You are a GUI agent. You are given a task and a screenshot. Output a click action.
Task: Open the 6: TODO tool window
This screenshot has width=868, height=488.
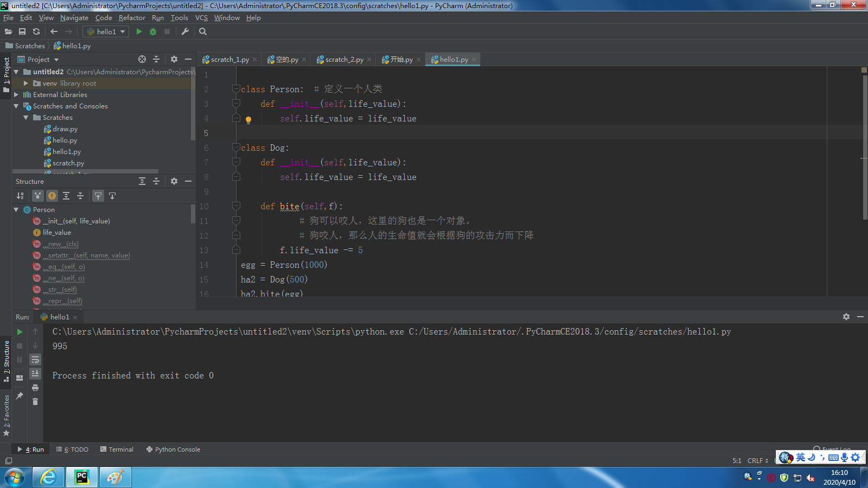[x=72, y=449]
